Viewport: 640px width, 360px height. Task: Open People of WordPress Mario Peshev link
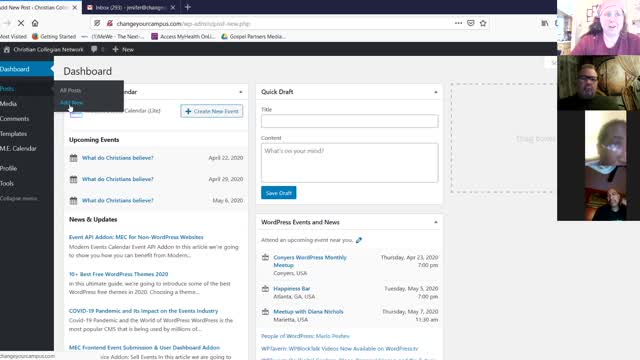point(305,336)
